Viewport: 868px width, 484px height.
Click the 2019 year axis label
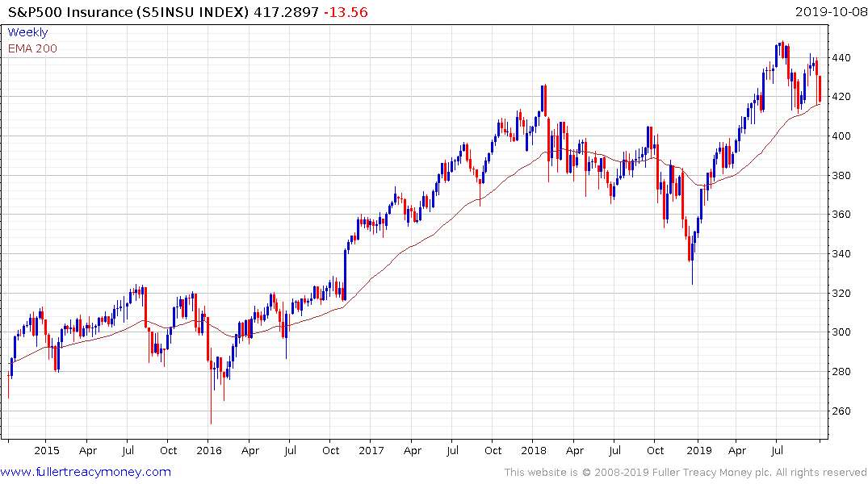coord(698,450)
